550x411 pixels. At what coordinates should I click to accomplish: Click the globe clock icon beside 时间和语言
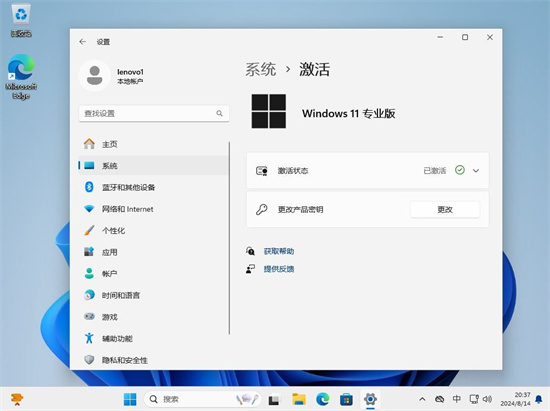point(89,295)
